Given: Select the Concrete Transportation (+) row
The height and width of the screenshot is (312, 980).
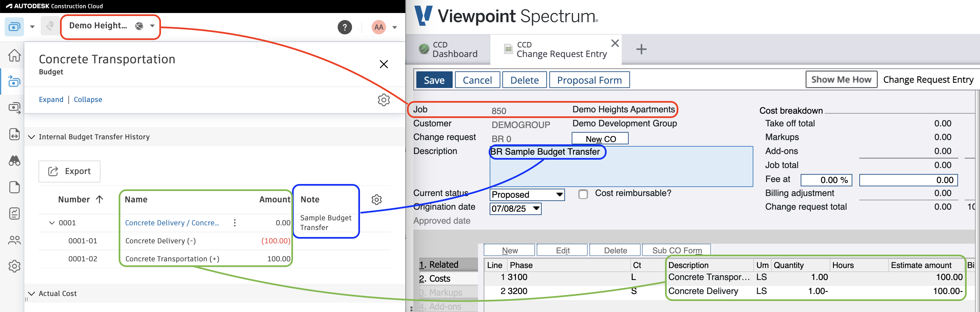Looking at the screenshot, I should coord(215,259).
